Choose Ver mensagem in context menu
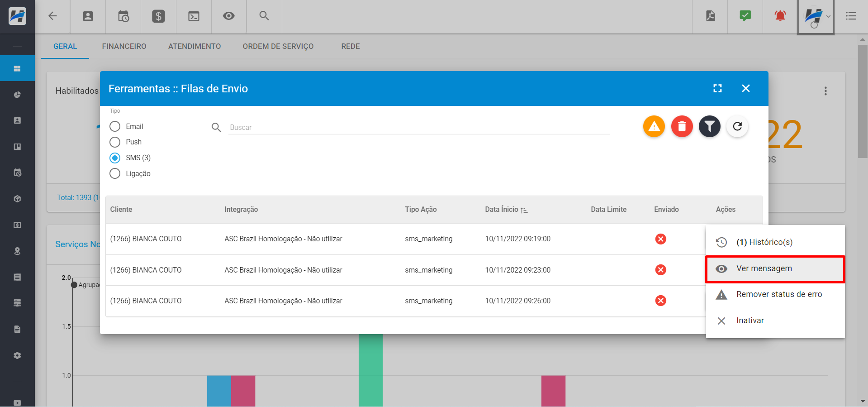 point(775,269)
